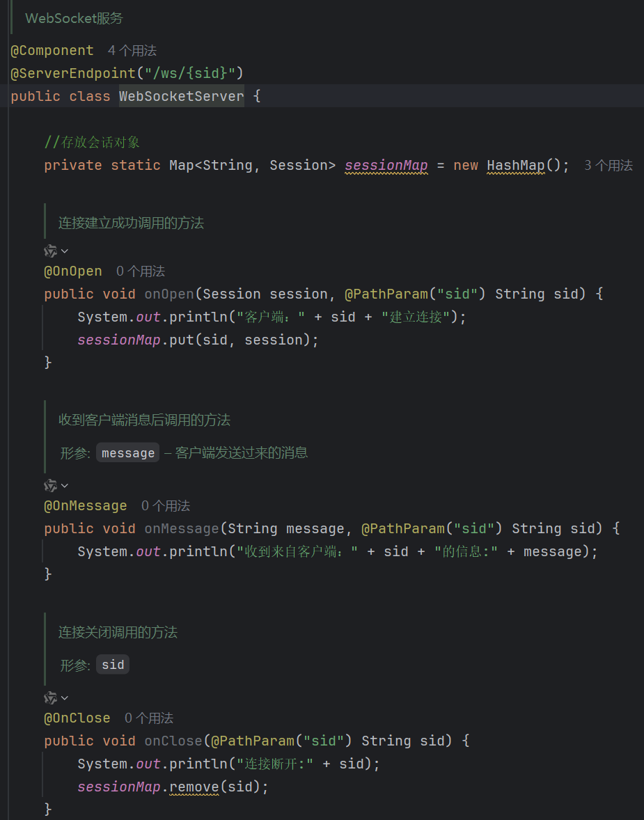Show the 0 usages hint next to @OnMessage

click(166, 505)
